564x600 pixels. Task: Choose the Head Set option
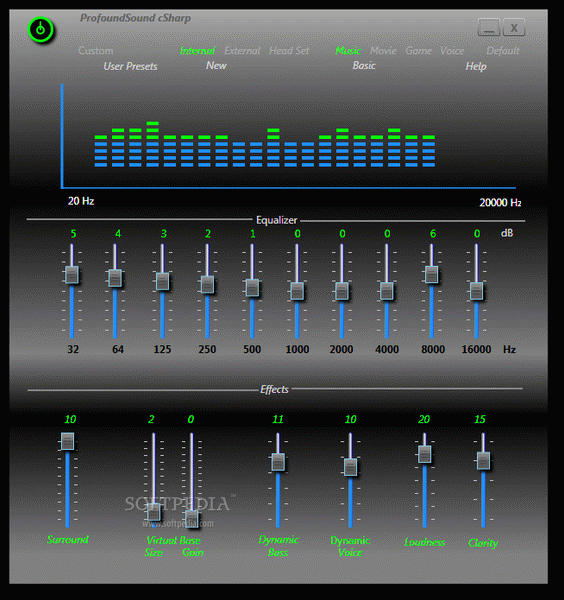[x=289, y=51]
